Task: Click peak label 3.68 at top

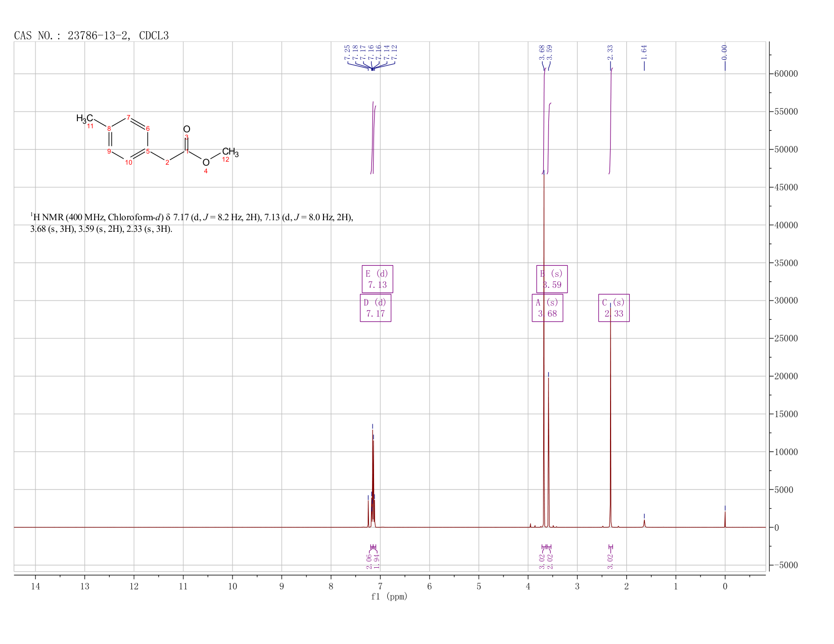Action: pos(542,52)
